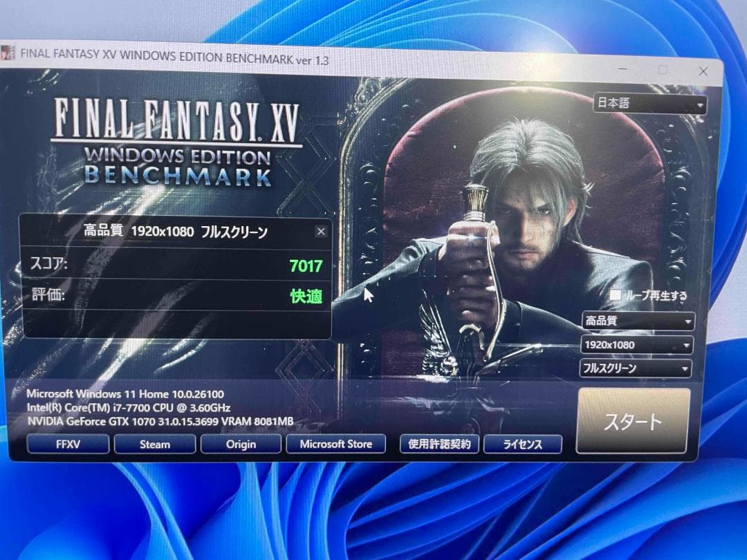This screenshot has width=747, height=560.
Task: Close the benchmark results panel
Action: (x=321, y=232)
